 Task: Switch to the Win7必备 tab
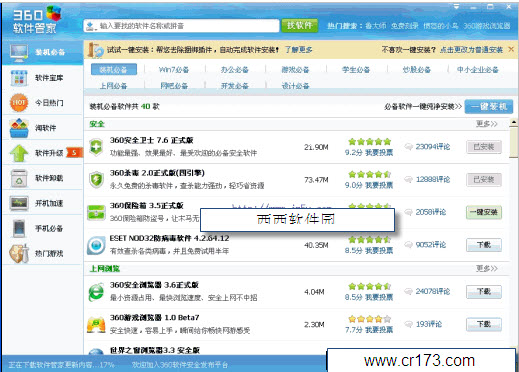174,70
